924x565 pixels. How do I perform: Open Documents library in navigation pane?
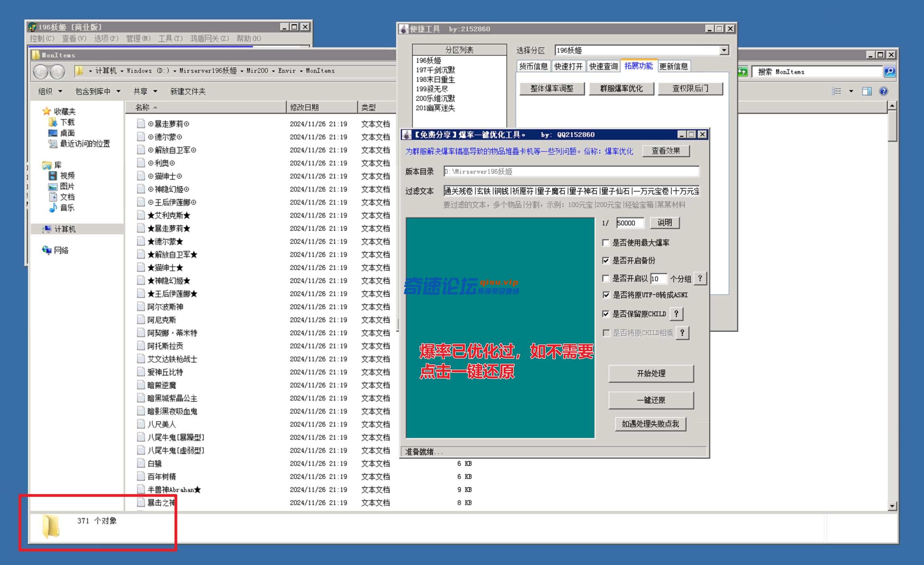(62, 197)
